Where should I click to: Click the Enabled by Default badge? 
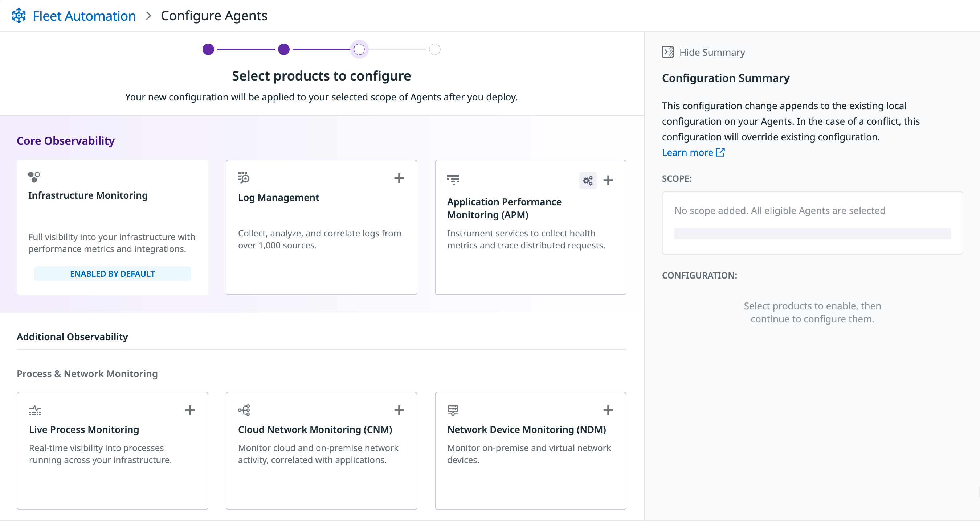[x=112, y=274]
